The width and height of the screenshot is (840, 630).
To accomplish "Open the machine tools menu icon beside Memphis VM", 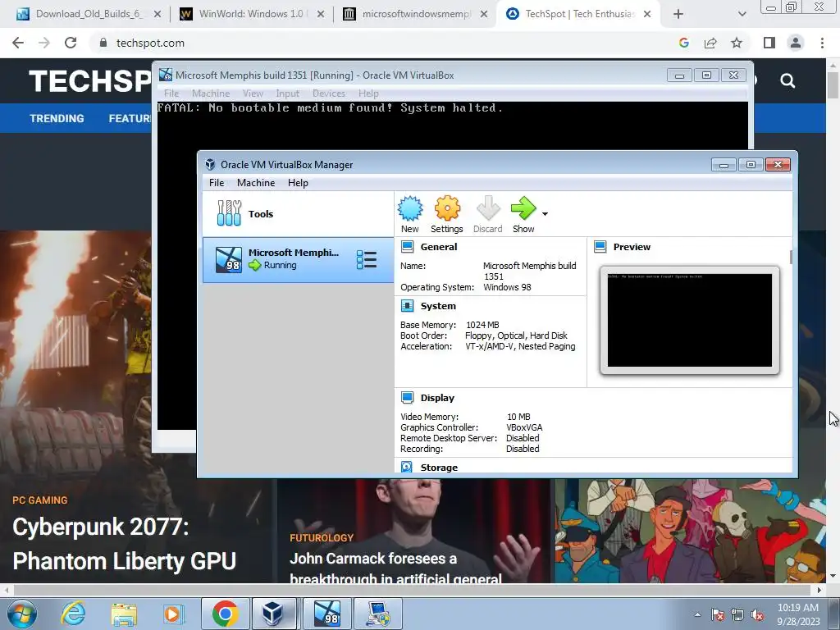I will point(367,260).
